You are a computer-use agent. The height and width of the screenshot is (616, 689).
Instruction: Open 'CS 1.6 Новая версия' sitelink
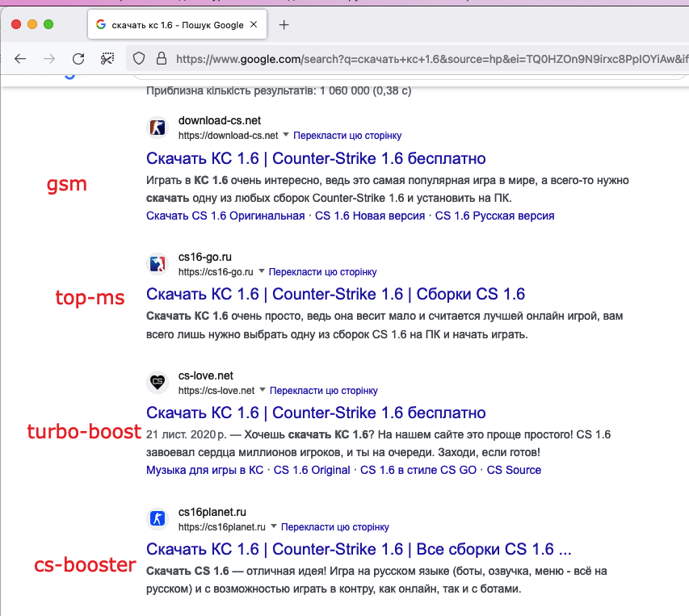[x=370, y=216]
